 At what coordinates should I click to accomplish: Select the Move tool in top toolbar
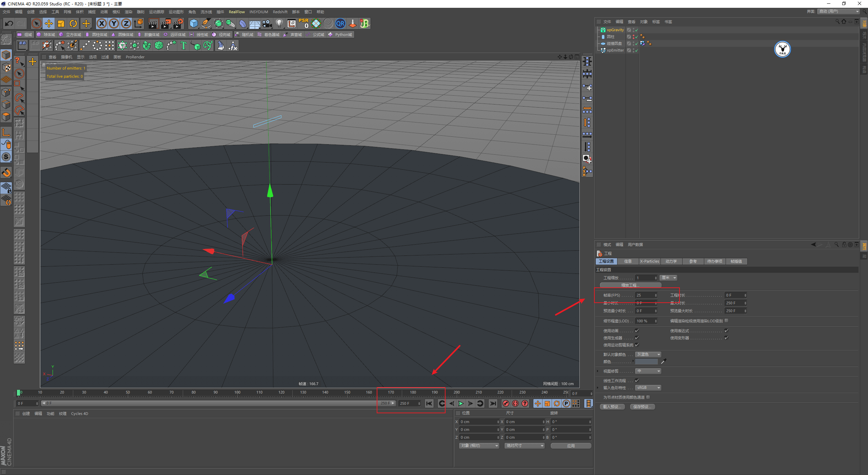pyautogui.click(x=49, y=23)
